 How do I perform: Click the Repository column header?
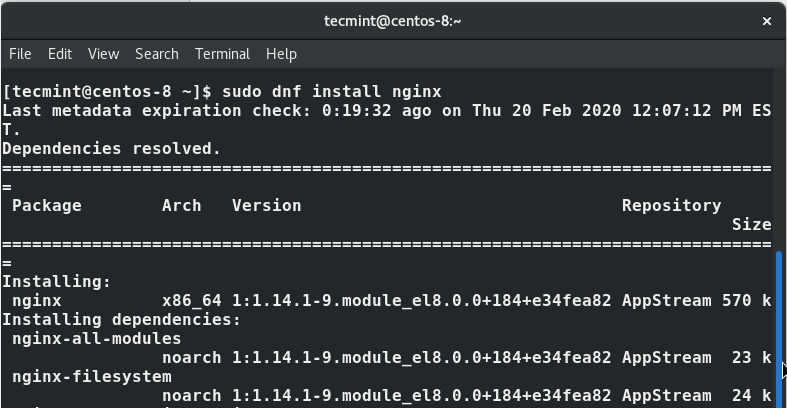point(671,205)
